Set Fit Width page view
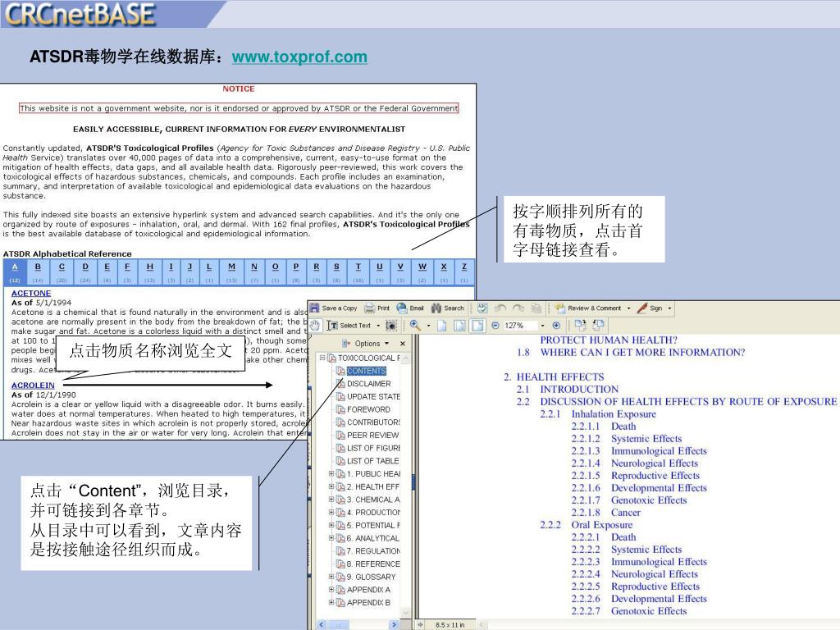The height and width of the screenshot is (630, 840). tap(477, 325)
